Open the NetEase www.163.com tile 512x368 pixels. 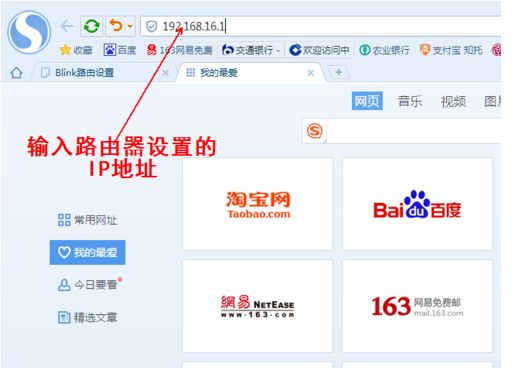point(258,306)
